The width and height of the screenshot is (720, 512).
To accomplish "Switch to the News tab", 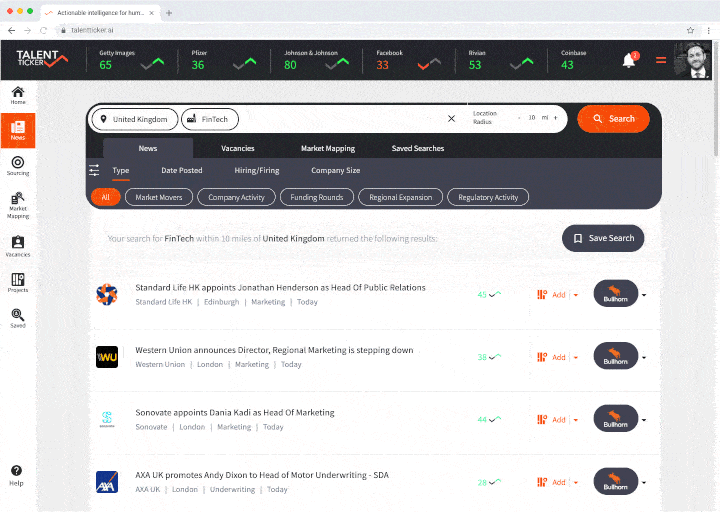I will pyautogui.click(x=148, y=148).
